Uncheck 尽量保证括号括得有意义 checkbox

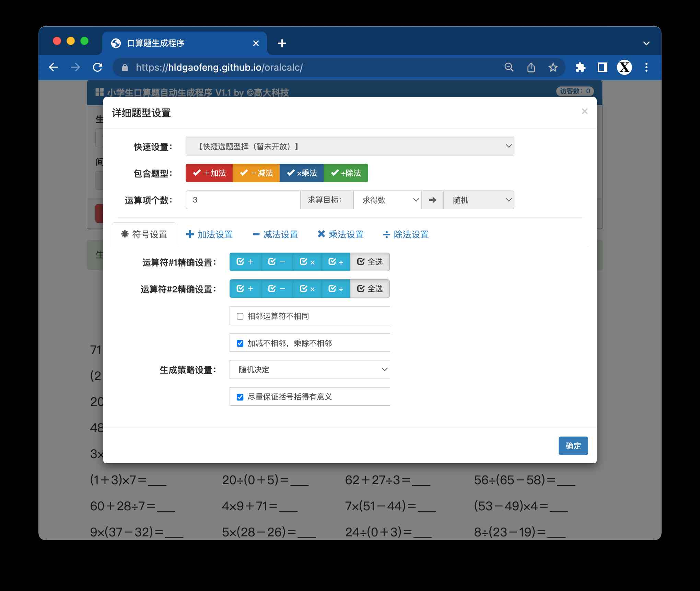[240, 397]
